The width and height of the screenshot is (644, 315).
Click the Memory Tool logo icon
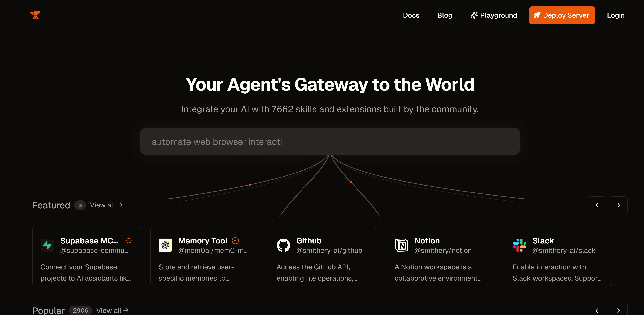pyautogui.click(x=165, y=245)
